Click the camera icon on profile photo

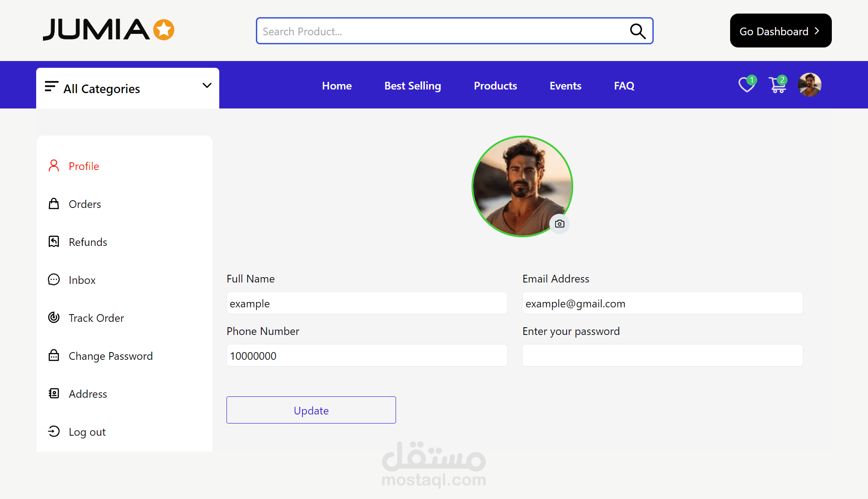coord(560,224)
